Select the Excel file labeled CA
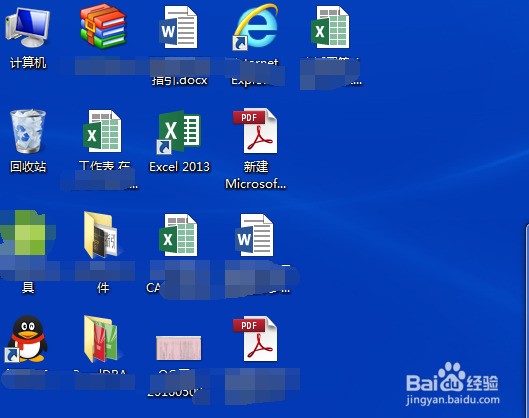 (x=179, y=235)
